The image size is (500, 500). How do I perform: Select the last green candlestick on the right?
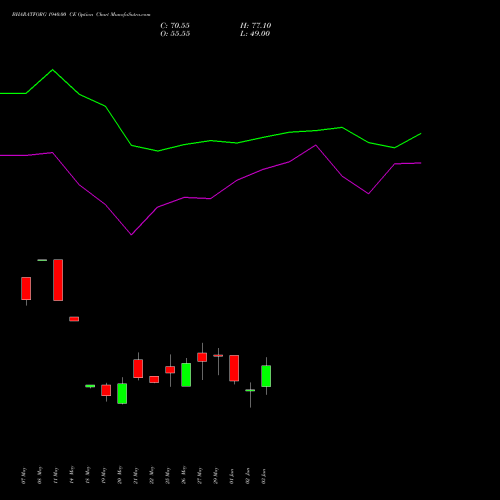266,376
